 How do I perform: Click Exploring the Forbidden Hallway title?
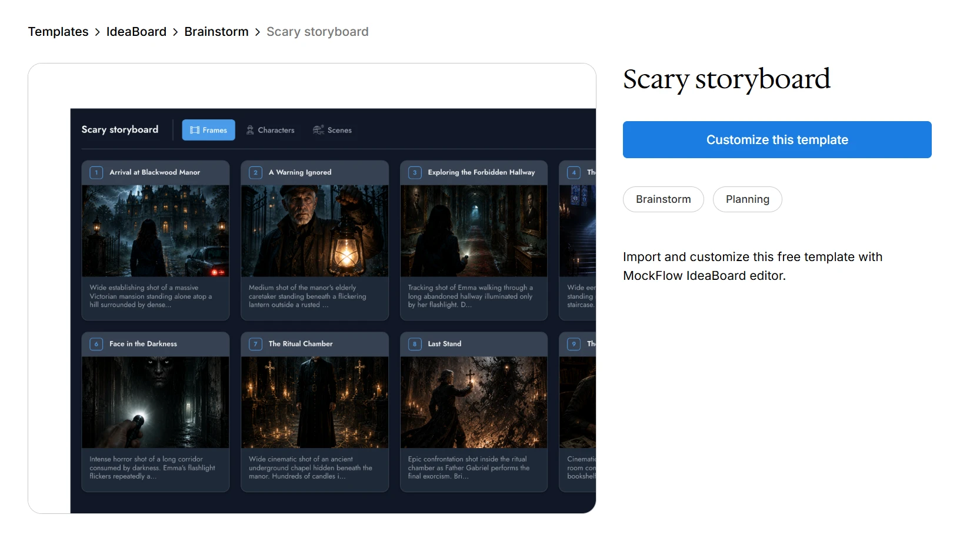(x=481, y=172)
